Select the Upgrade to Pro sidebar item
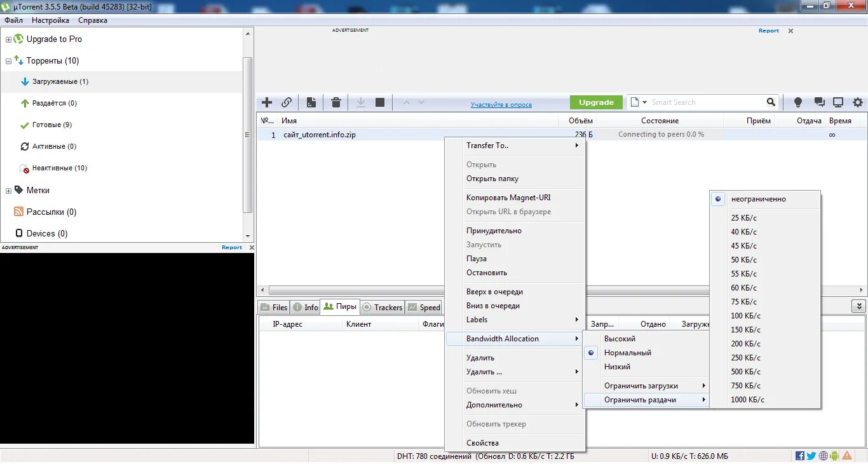Viewport: 868px width, 464px height. (54, 39)
